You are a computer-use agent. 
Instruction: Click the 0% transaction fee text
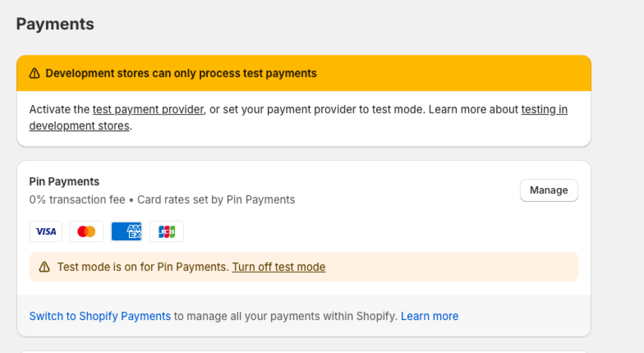pos(77,200)
